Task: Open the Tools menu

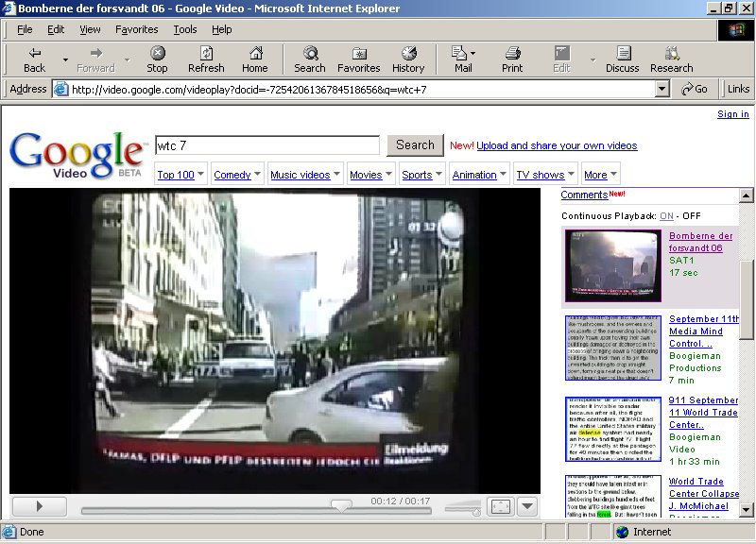Action: tap(185, 29)
